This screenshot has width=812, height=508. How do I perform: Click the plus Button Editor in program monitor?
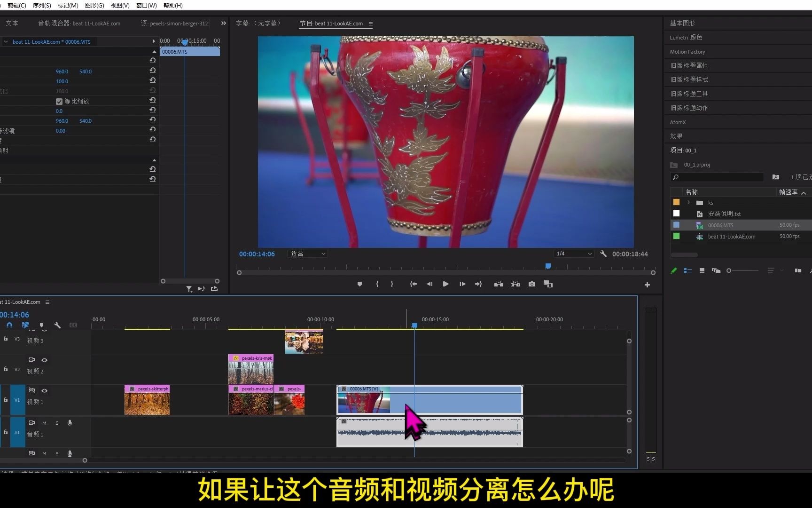(x=647, y=284)
